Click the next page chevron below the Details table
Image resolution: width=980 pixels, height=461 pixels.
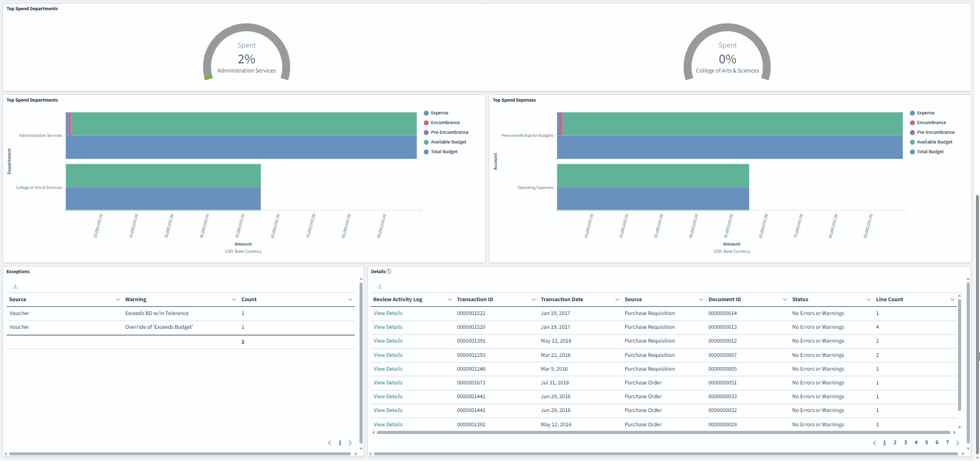[x=958, y=443]
